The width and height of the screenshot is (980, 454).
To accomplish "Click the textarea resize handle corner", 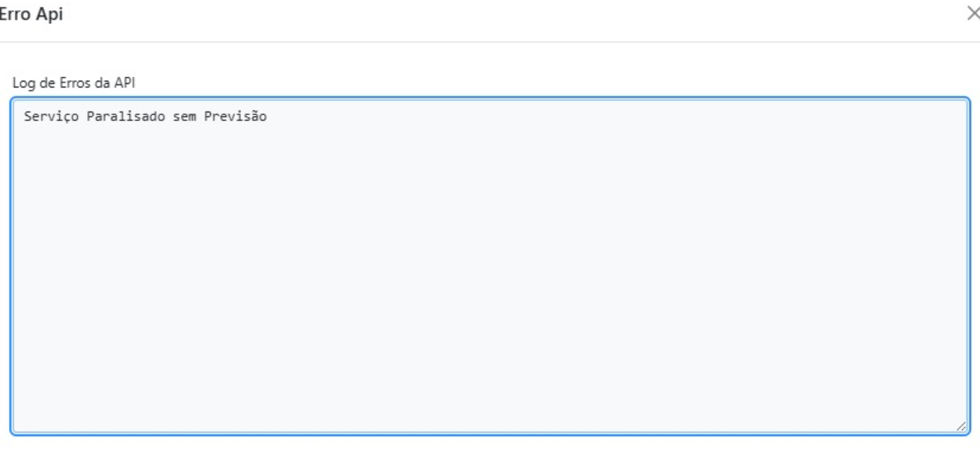I will point(960,424).
